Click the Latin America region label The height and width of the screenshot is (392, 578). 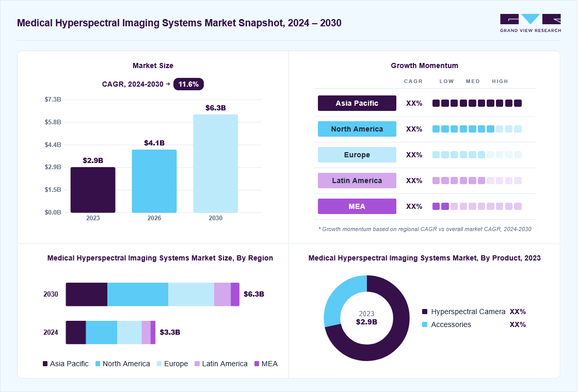click(x=357, y=181)
